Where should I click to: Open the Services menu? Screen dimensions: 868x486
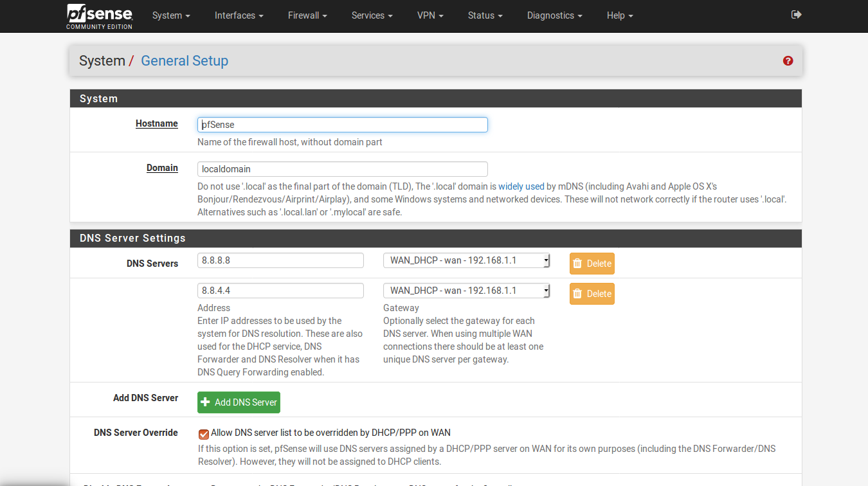coord(372,15)
